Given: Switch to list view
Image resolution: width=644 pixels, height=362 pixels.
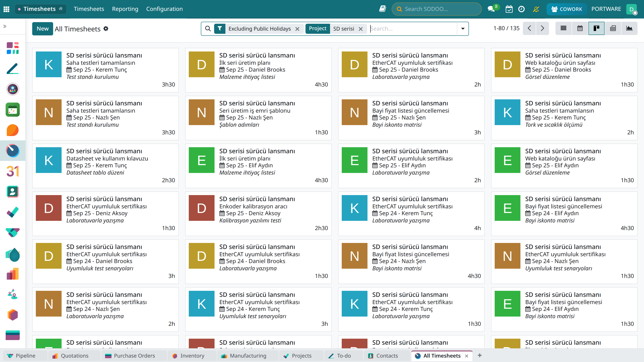Looking at the screenshot, I should [x=563, y=29].
